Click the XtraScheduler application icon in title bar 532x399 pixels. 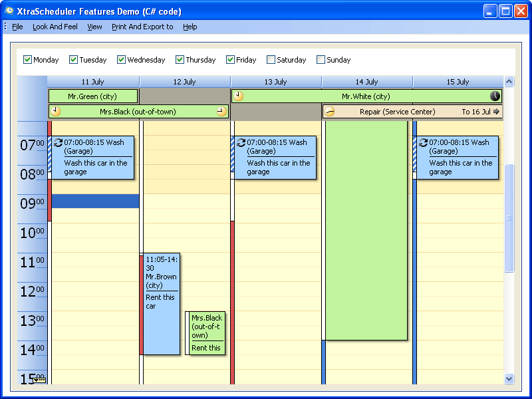coord(9,11)
